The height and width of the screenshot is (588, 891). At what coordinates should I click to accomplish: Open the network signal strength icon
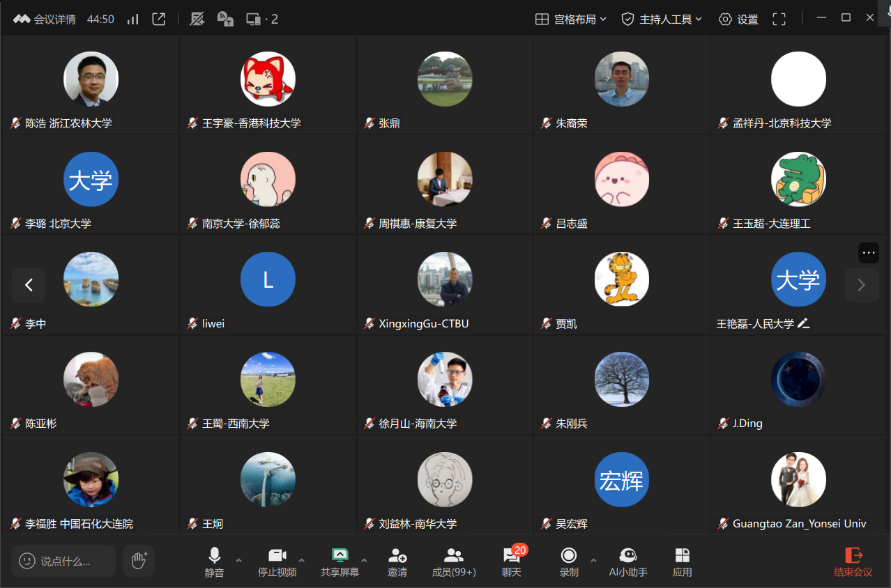click(x=132, y=20)
